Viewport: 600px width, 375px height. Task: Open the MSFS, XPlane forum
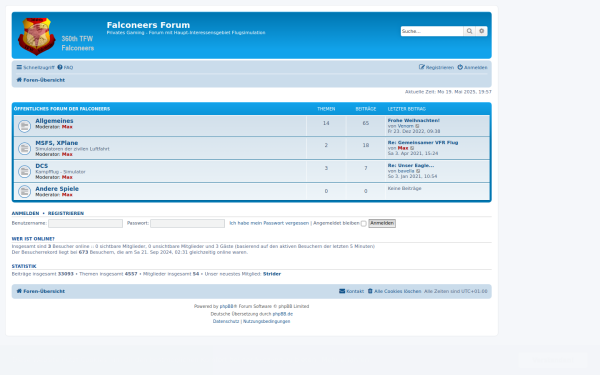[x=57, y=143]
